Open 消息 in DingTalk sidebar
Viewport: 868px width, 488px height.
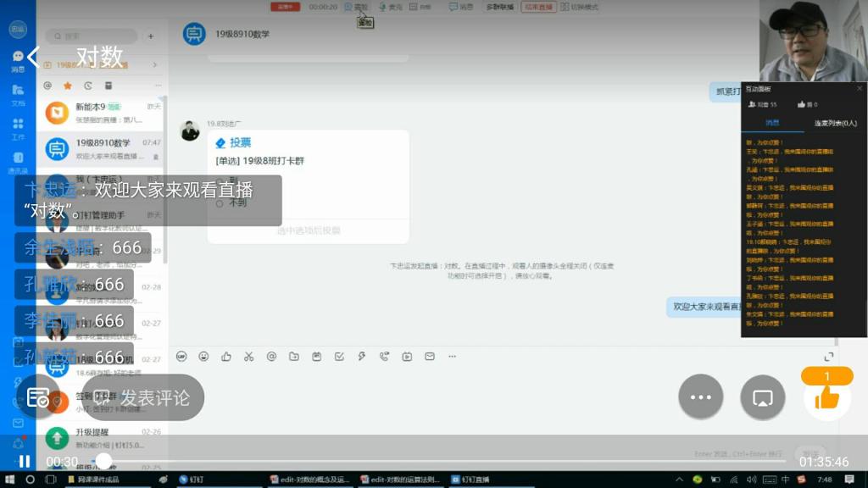tap(18, 60)
